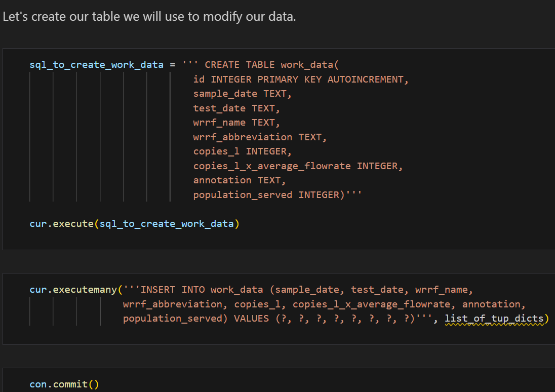
Task: Click the sql_to_create_work_data variable assignment
Action: coord(96,65)
